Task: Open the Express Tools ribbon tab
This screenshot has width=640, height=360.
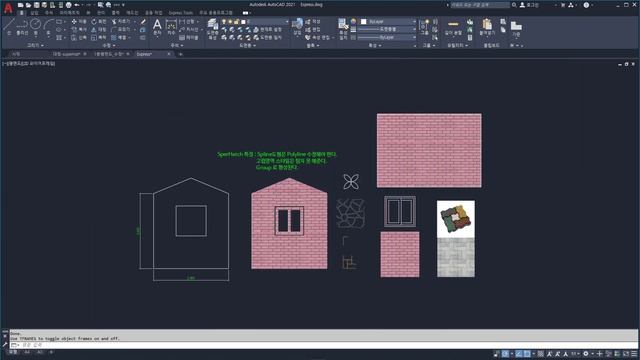Action: 180,13
